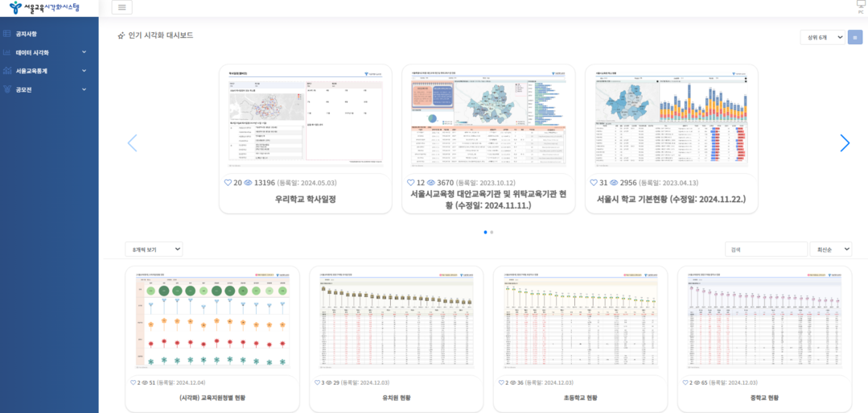Select the second carousel page dot
868x413 pixels.
tap(492, 232)
